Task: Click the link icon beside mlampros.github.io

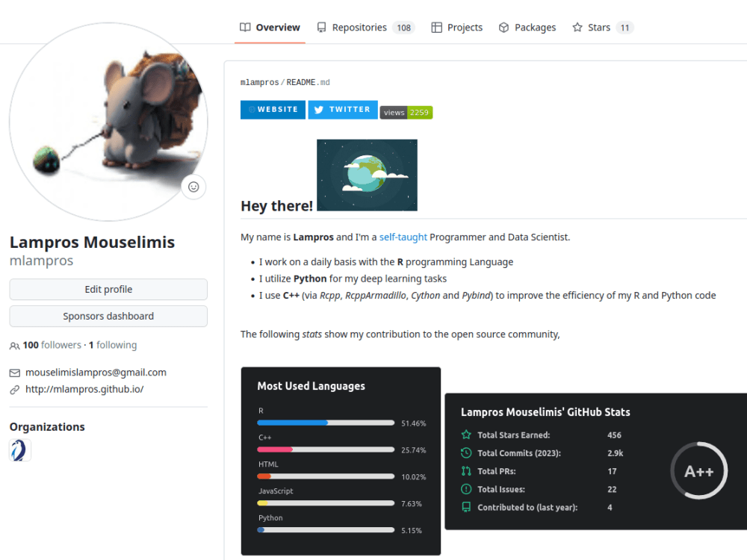Action: 13,389
